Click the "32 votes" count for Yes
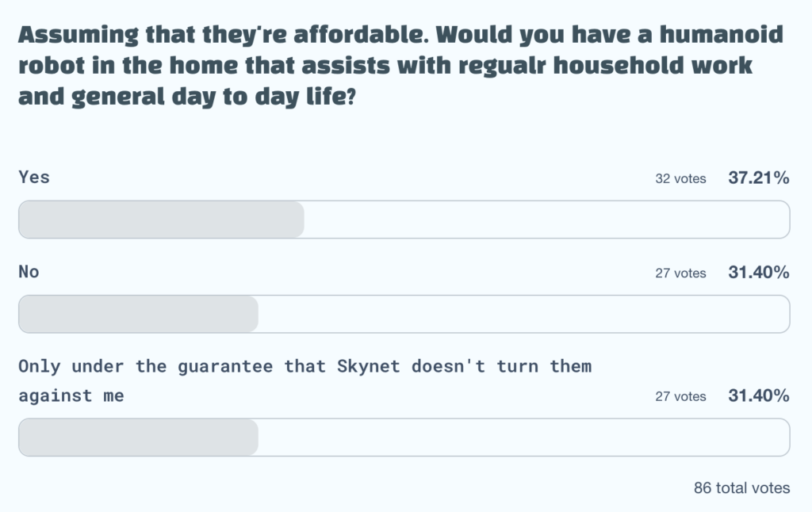Viewport: 812px width, 512px height. pos(680,179)
